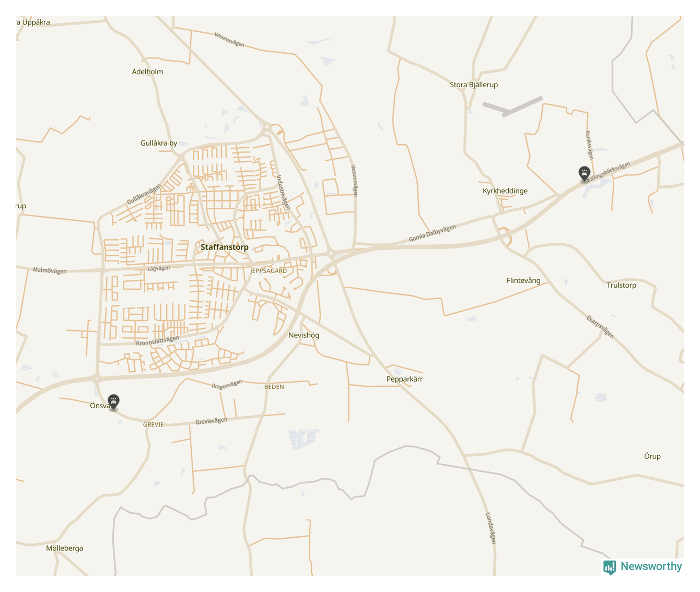The height and width of the screenshot is (592, 700).
Task: Select the Nevishög label
Action: [304, 335]
